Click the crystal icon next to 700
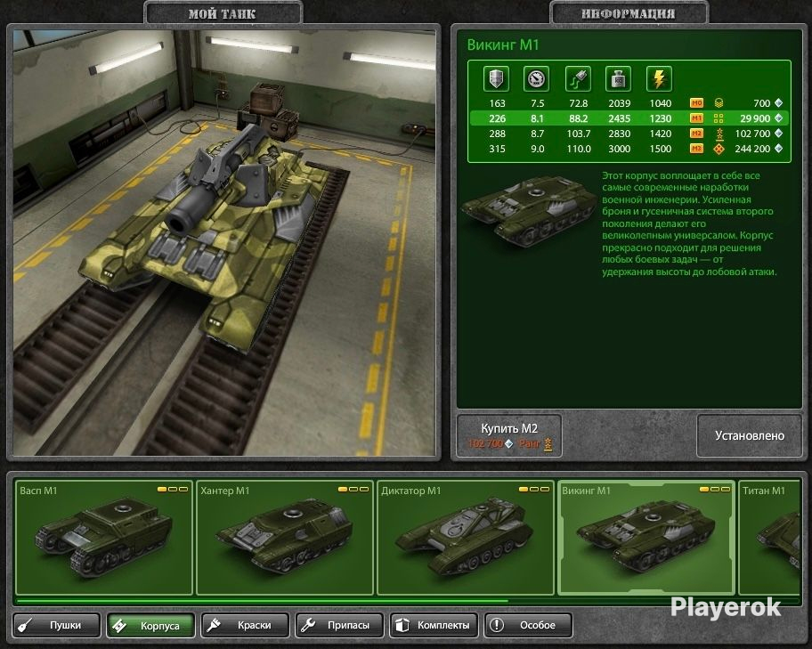This screenshot has height=649, width=812. (778, 103)
